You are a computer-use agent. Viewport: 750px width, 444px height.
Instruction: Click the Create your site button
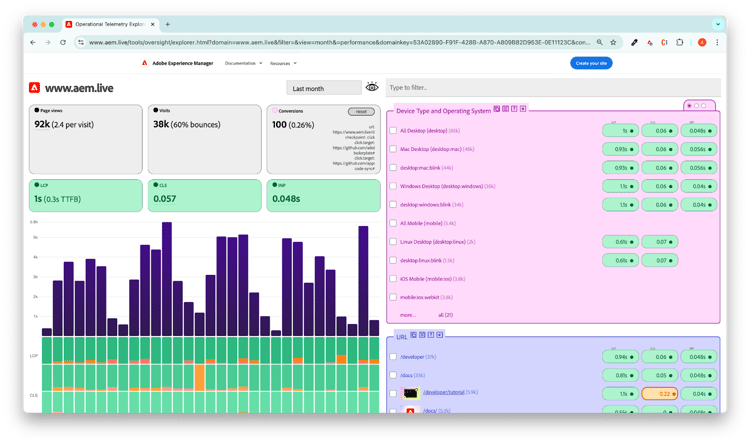[589, 63]
